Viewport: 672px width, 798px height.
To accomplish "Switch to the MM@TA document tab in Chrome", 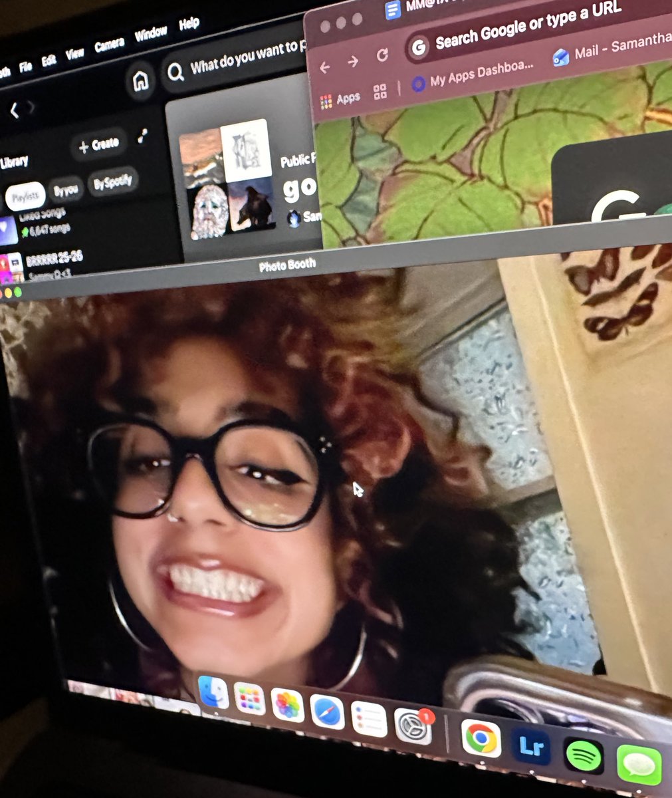I will [425, 7].
